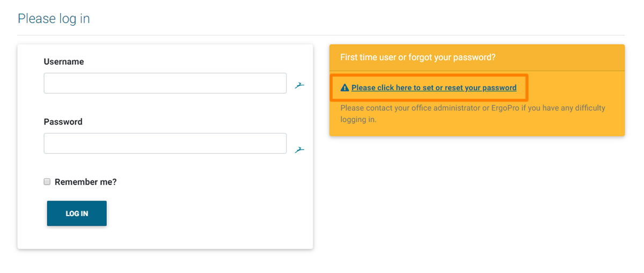644x273 pixels.
Task: Click the LOG IN button
Action: [x=77, y=213]
